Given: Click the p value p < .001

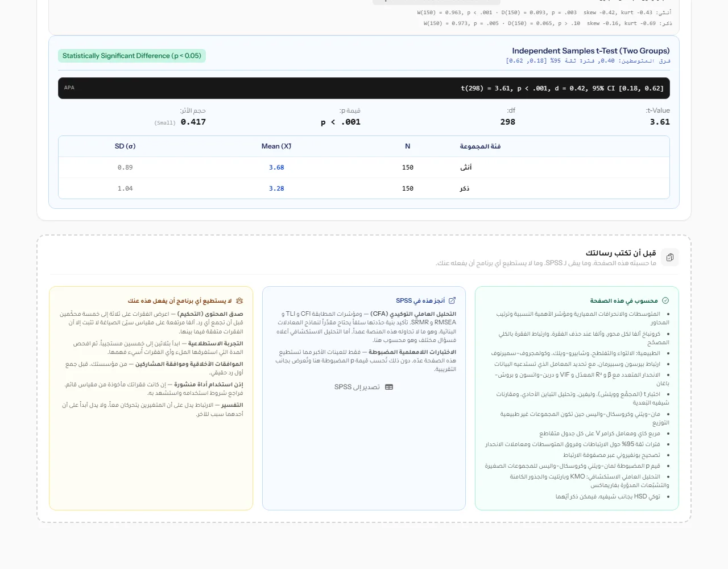Looking at the screenshot, I should click(x=341, y=122).
